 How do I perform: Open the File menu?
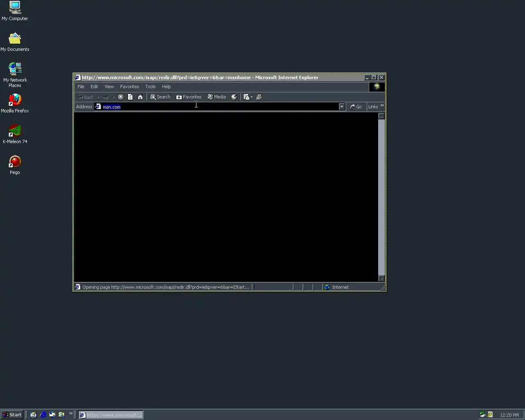point(81,87)
